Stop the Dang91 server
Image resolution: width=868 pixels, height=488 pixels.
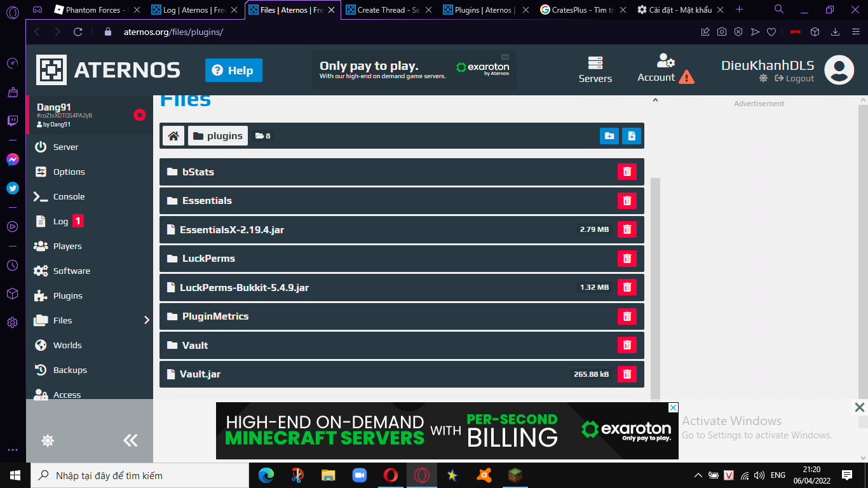pyautogui.click(x=140, y=115)
